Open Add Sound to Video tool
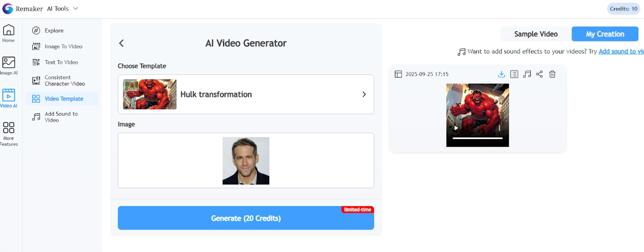The width and height of the screenshot is (644, 252). tap(62, 117)
